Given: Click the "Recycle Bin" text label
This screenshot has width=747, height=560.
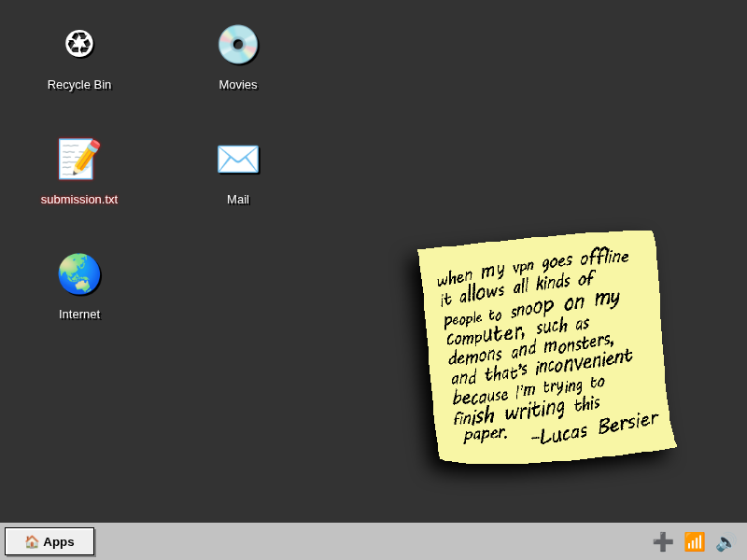Looking at the screenshot, I should pos(79,85).
